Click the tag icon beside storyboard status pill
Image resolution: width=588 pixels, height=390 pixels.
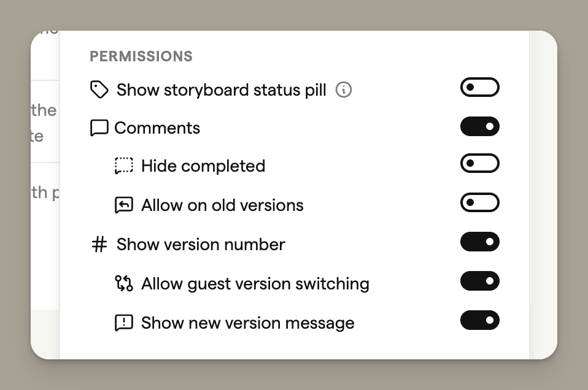click(99, 90)
